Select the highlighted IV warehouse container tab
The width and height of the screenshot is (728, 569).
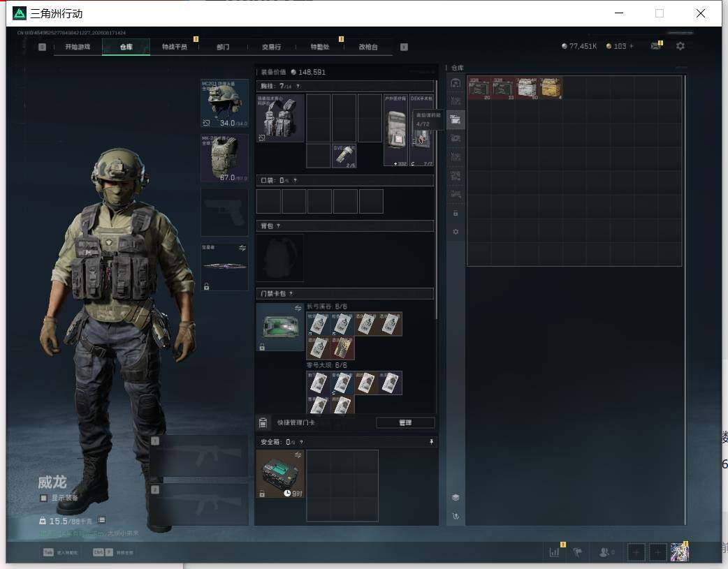(456, 120)
